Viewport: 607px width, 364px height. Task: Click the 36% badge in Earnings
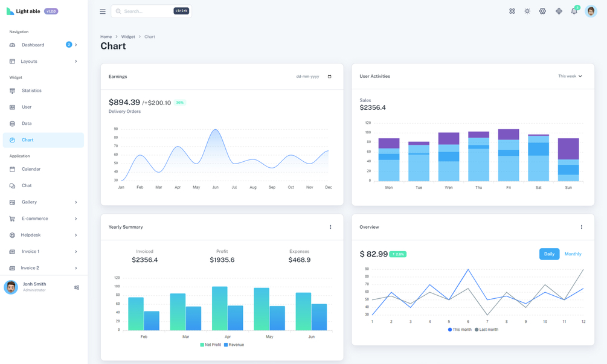click(179, 103)
